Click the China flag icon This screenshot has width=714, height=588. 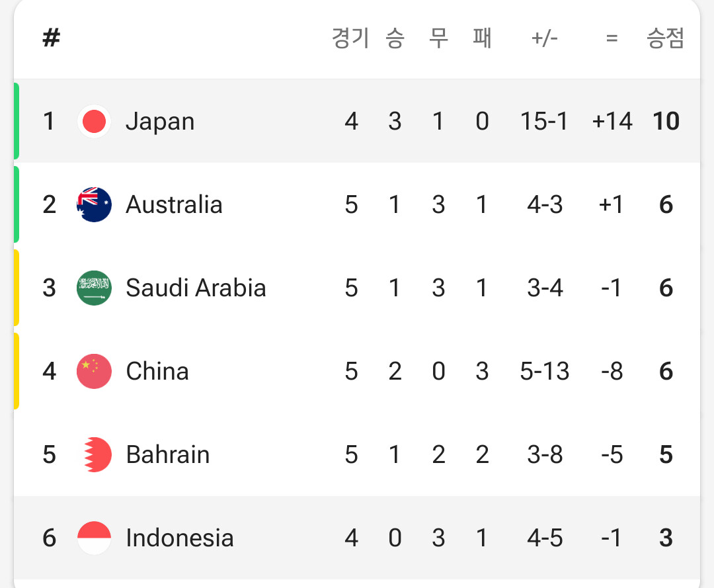[95, 371]
